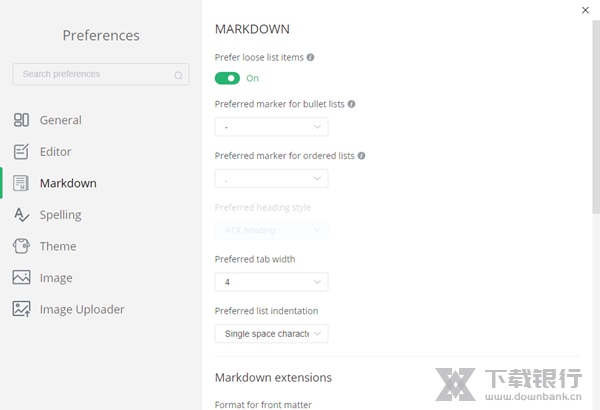The width and height of the screenshot is (600, 410).
Task: Click the Markdown sidebar icon
Action: [x=21, y=183]
